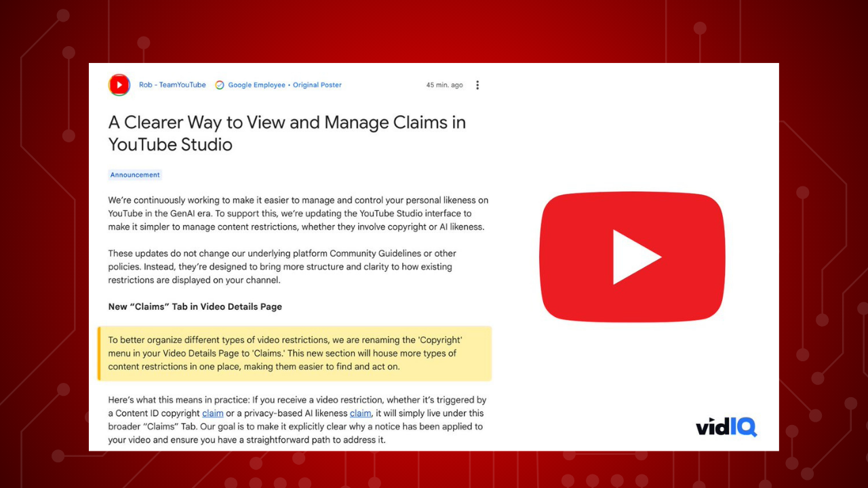
Task: Click the 'New “Claims” Tab in Video Details Page' subheading
Action: click(195, 307)
